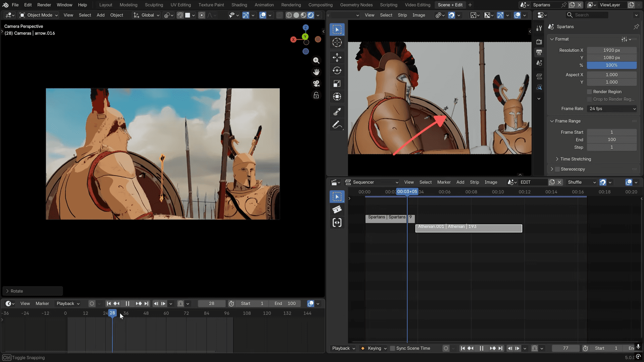This screenshot has width=644, height=362.
Task: Select the Measure tool in the 3D viewport
Action: [337, 112]
